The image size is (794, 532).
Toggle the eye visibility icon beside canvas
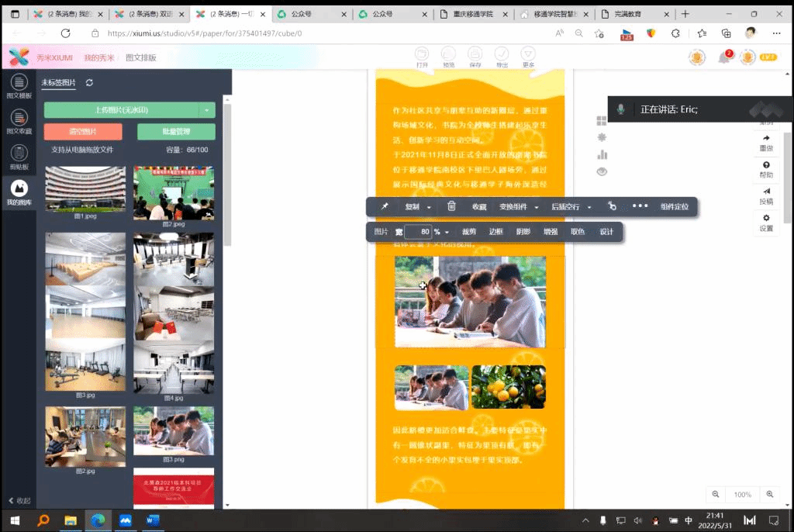click(602, 171)
